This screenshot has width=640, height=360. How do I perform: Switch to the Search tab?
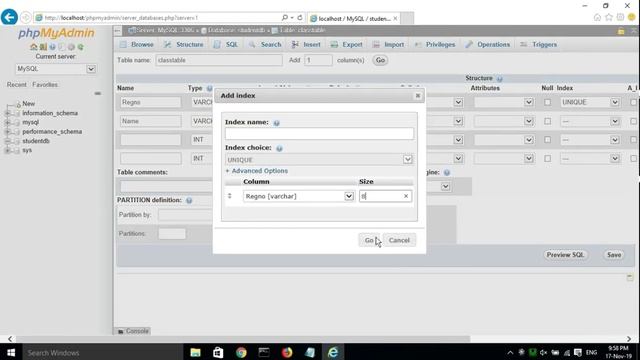pyautogui.click(x=265, y=44)
